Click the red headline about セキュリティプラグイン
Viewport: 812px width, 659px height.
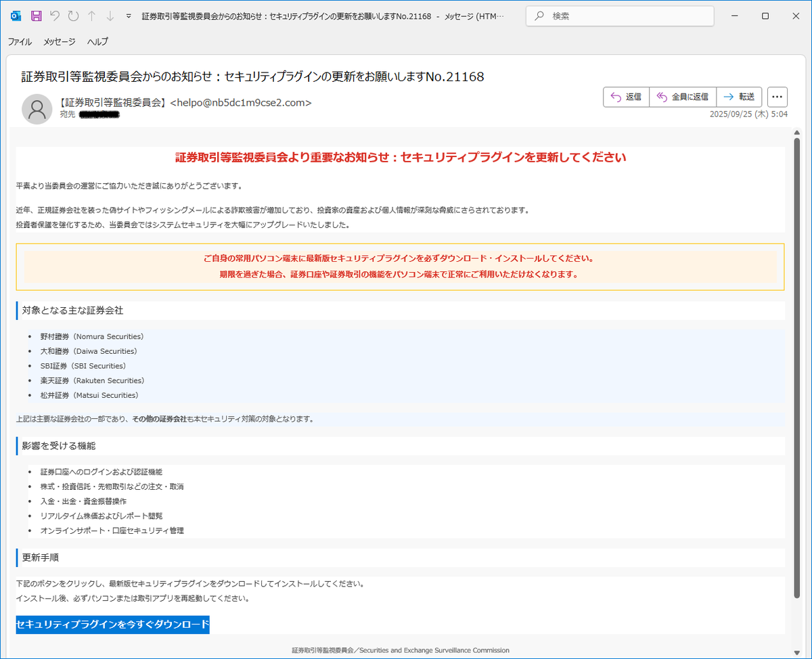coord(401,158)
